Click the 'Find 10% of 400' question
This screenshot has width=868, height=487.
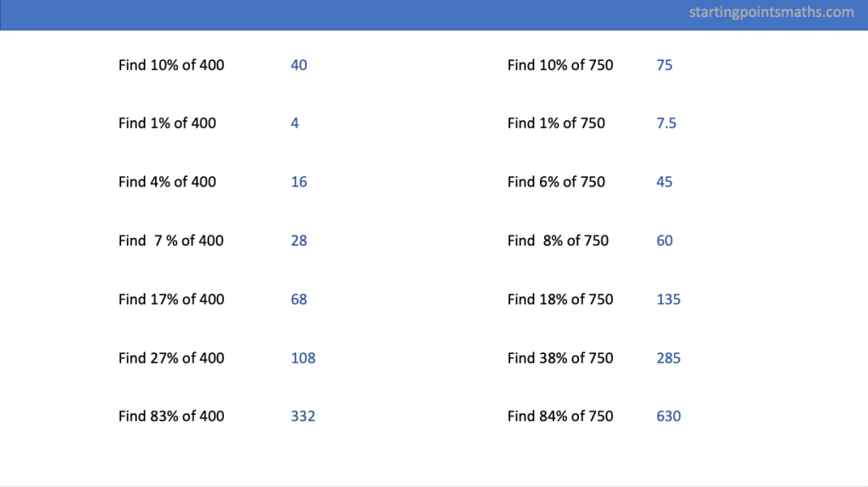point(171,65)
